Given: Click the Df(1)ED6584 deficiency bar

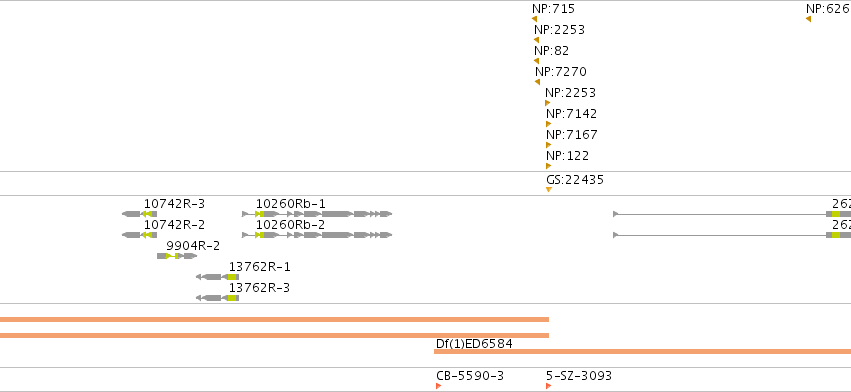Looking at the screenshot, I should [643, 352].
